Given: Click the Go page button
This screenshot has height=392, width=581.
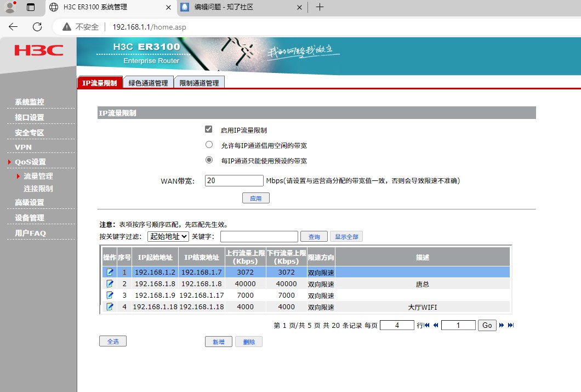Looking at the screenshot, I should pos(487,325).
